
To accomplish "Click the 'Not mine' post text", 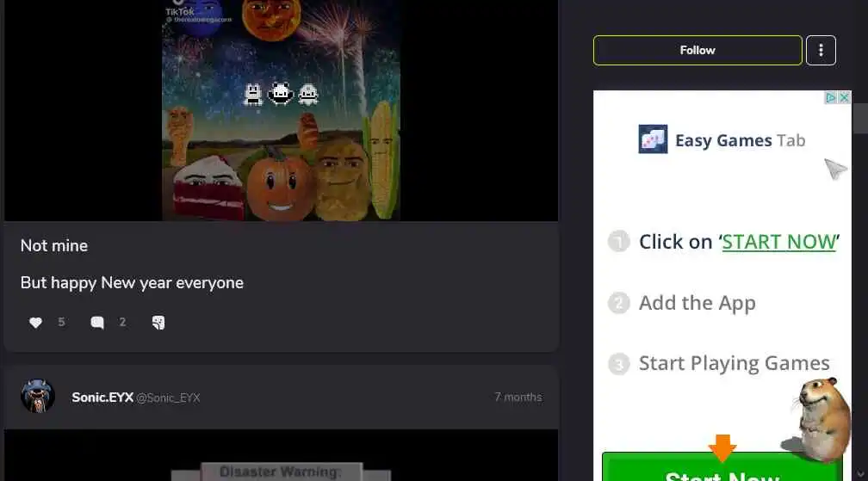I will [x=53, y=245].
